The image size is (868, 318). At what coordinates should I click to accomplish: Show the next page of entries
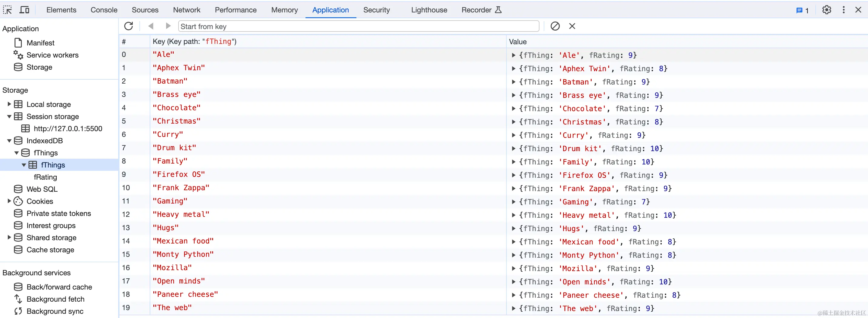(x=168, y=26)
